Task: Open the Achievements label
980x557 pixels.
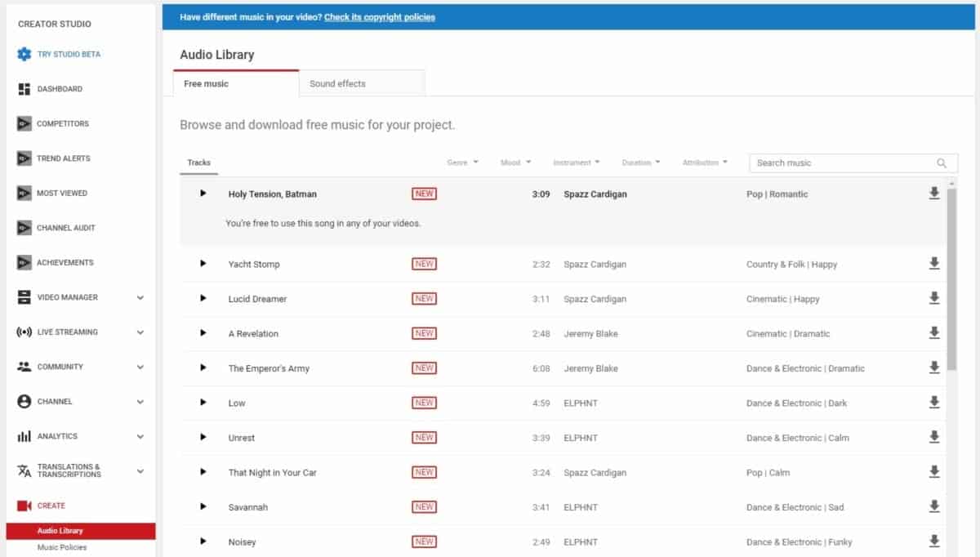Action: [x=65, y=262]
